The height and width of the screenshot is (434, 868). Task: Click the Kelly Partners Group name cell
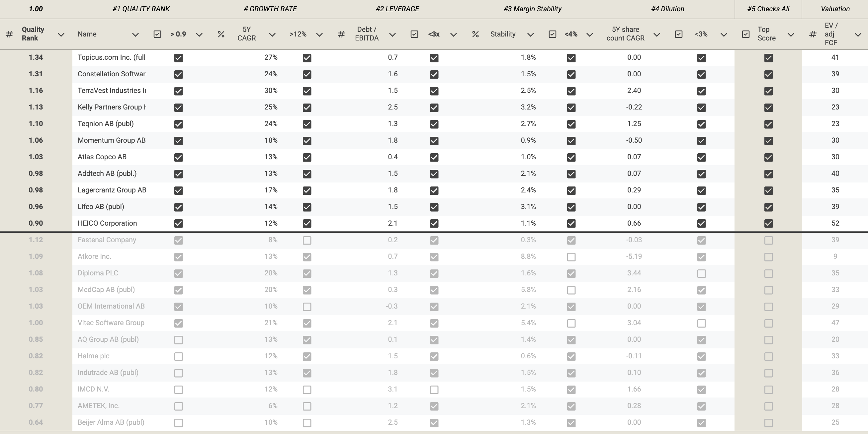[112, 107]
